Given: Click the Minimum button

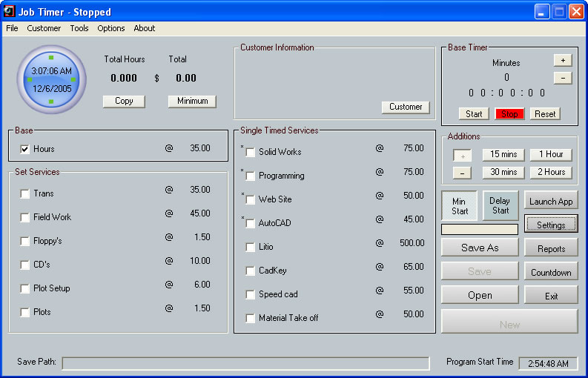Looking at the screenshot, I should 192,102.
